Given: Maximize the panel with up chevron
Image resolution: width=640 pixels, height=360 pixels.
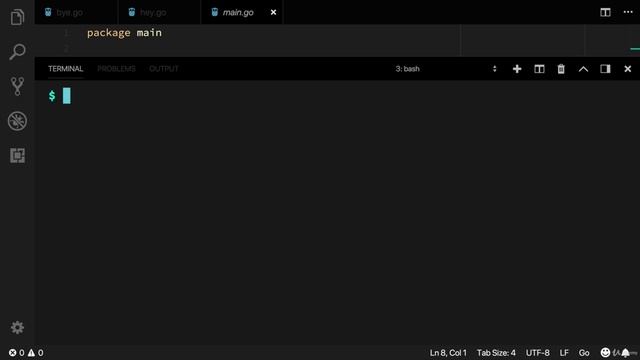Looking at the screenshot, I should coord(583,69).
